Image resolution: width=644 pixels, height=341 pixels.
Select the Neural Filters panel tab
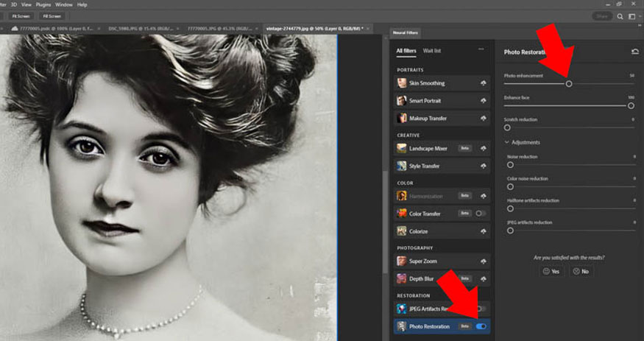point(405,33)
